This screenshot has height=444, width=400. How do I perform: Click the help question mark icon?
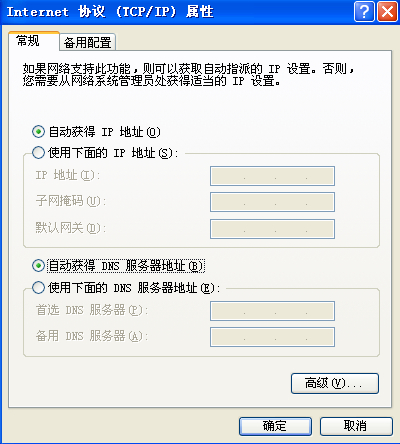364,12
